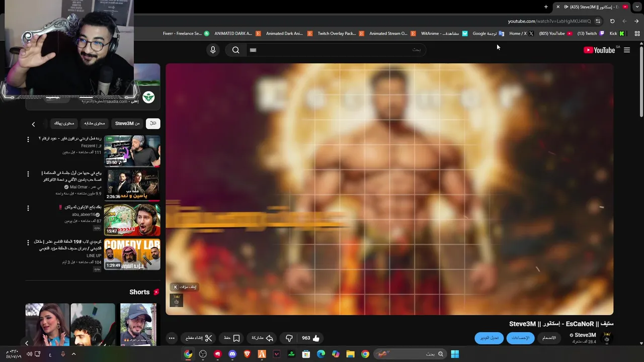Open the all bookmarks grid icon
This screenshot has width=644, height=362.
coord(637,34)
